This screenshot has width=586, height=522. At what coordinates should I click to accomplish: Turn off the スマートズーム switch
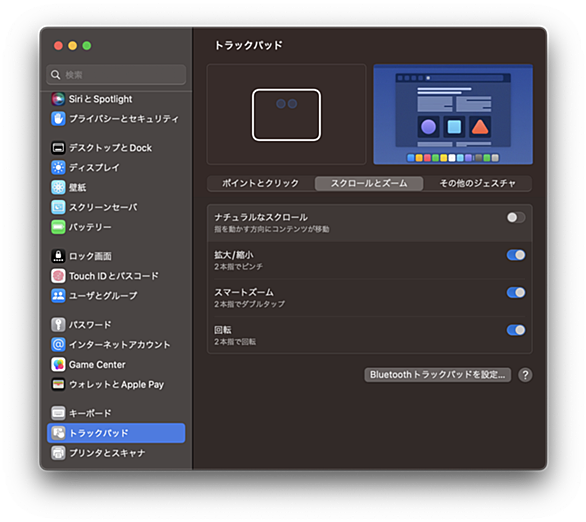click(516, 293)
